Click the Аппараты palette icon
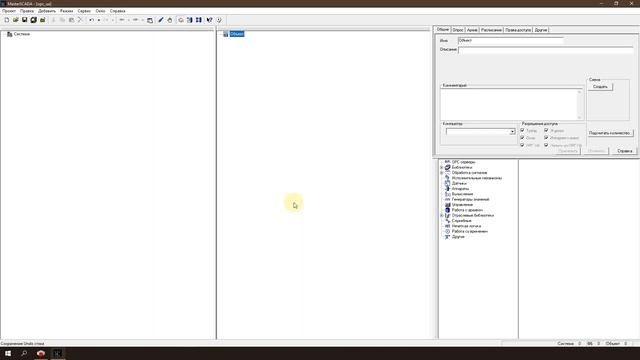 (x=447, y=189)
